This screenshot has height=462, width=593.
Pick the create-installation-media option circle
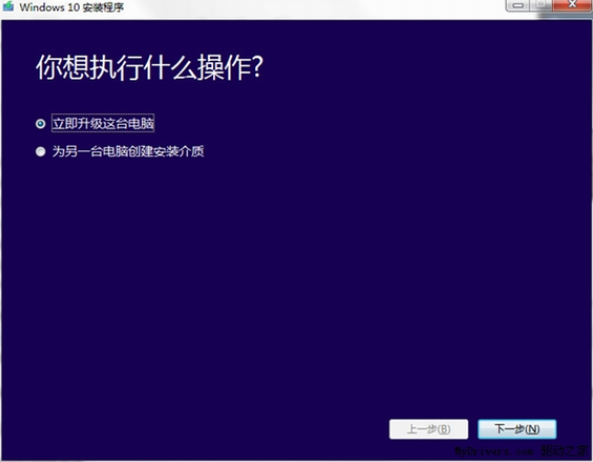tap(40, 152)
